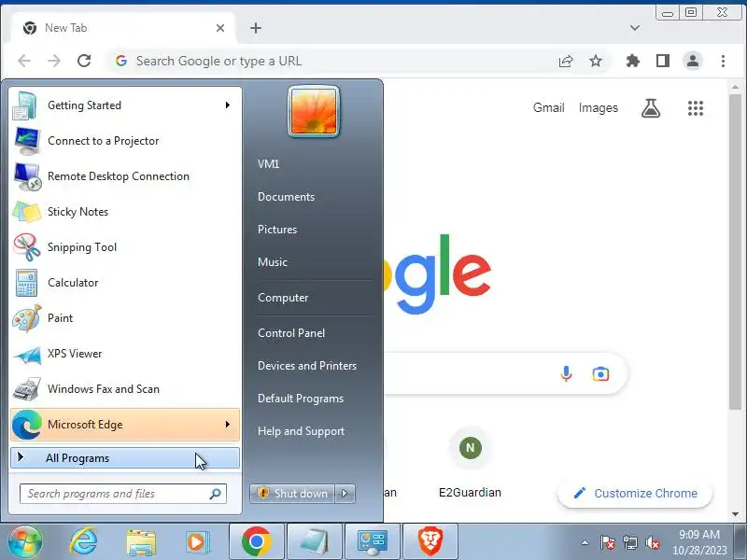Screen dimensions: 747x560
Task: Expand Microsoft Edge jump list arrow
Action: [228, 425]
